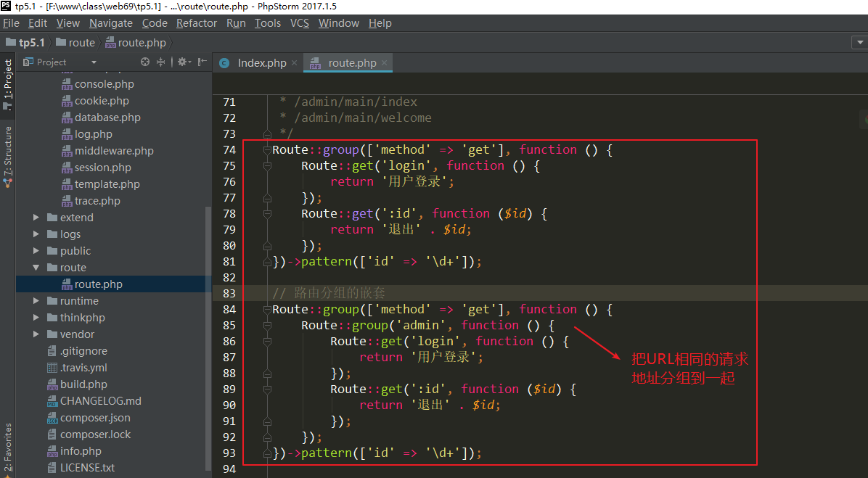Fold the code block at line 86
The width and height of the screenshot is (868, 478).
click(267, 342)
